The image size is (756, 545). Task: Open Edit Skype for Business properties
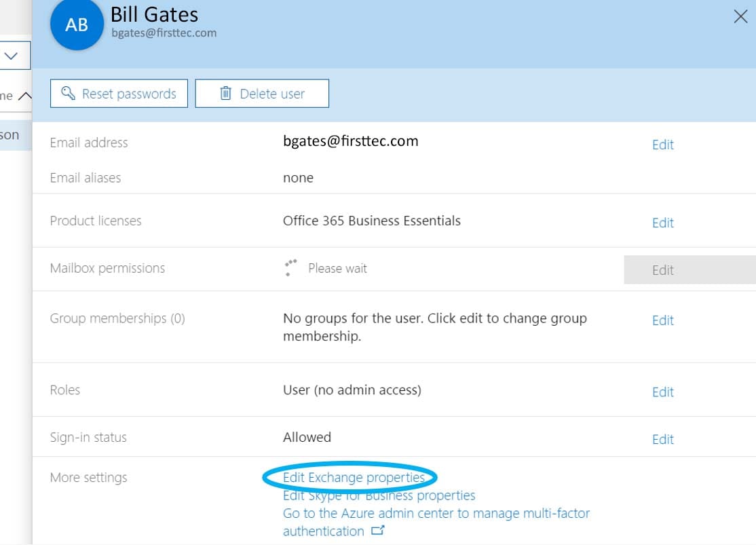tap(379, 495)
